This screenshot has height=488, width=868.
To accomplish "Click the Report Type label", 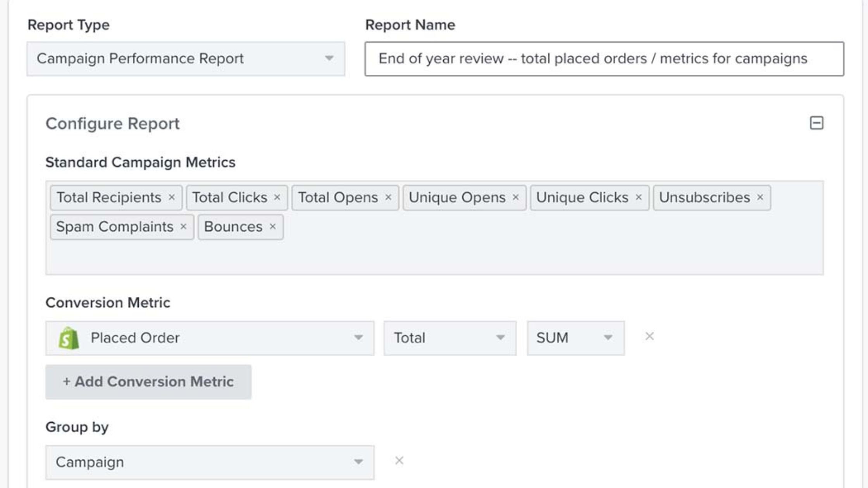I will pyautogui.click(x=69, y=25).
